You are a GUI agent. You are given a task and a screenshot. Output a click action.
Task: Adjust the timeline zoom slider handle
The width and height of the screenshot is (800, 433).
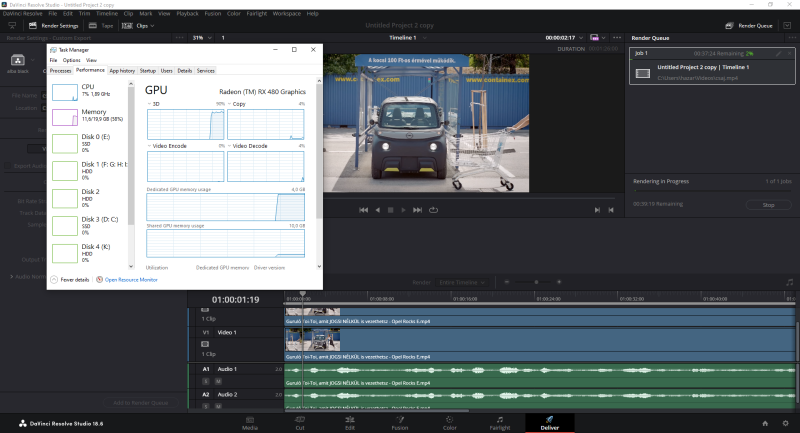coord(536,282)
